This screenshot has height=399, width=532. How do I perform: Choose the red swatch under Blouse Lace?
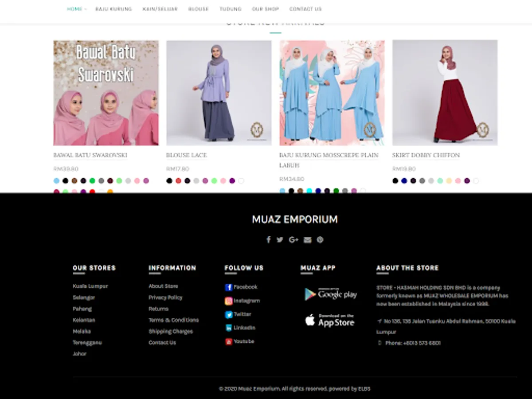pyautogui.click(x=178, y=181)
